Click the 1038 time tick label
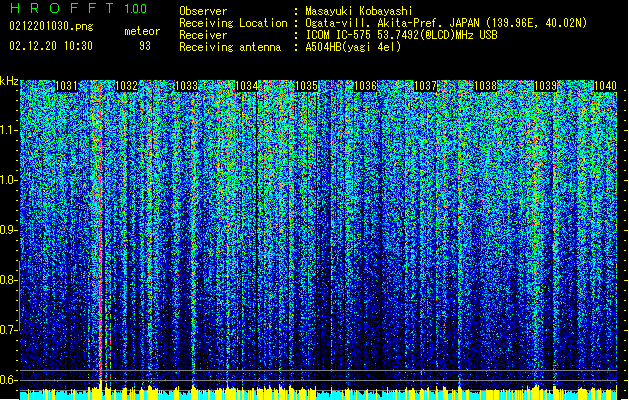 point(486,87)
